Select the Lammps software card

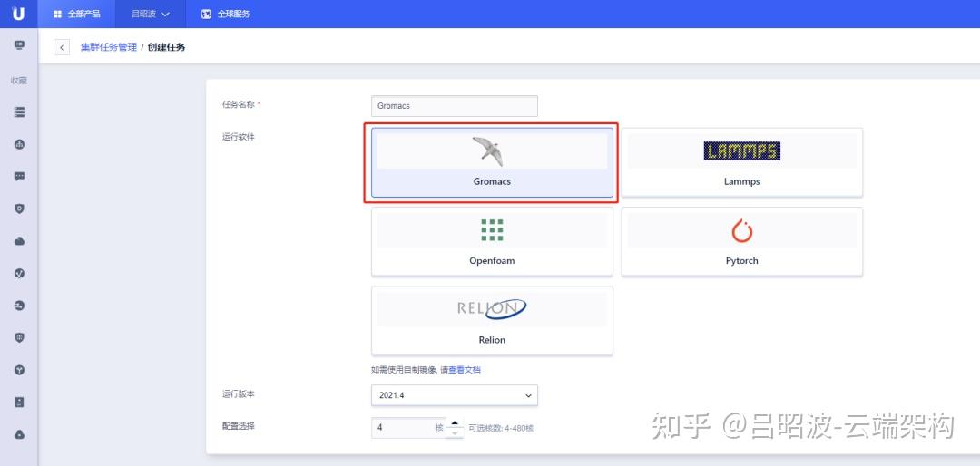pyautogui.click(x=742, y=162)
